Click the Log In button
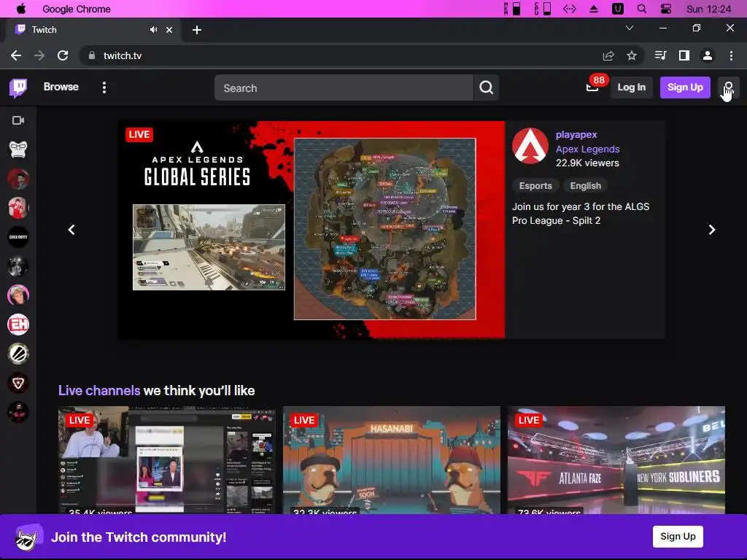 click(x=631, y=87)
